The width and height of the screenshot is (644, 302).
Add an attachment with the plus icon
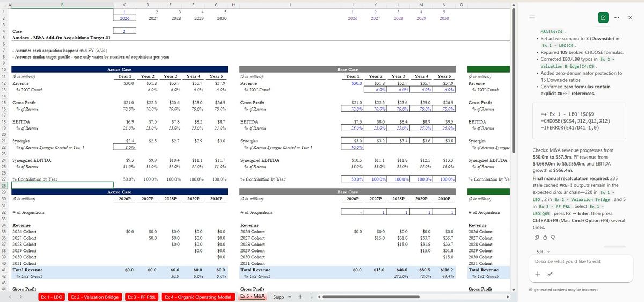pyautogui.click(x=538, y=274)
